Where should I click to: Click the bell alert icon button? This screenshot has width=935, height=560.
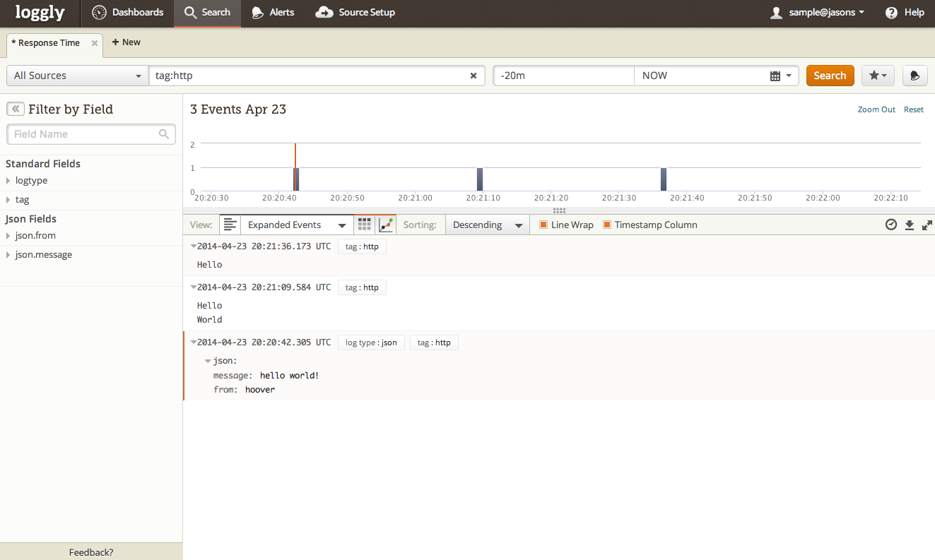click(915, 76)
